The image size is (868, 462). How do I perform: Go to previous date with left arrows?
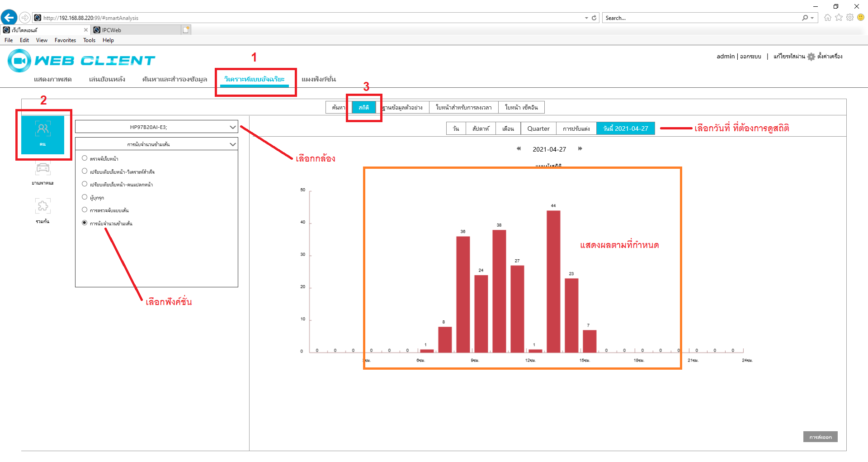tap(519, 149)
